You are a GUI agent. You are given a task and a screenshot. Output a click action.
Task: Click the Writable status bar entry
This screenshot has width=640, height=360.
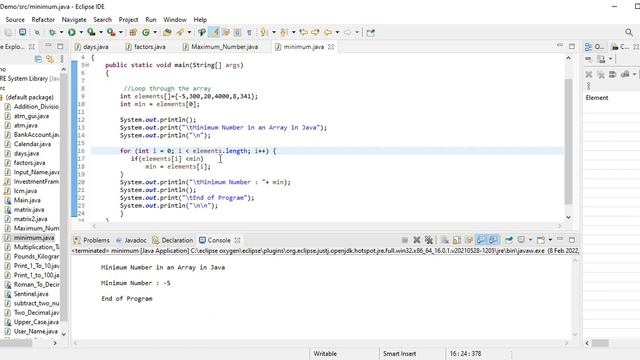tap(325, 353)
